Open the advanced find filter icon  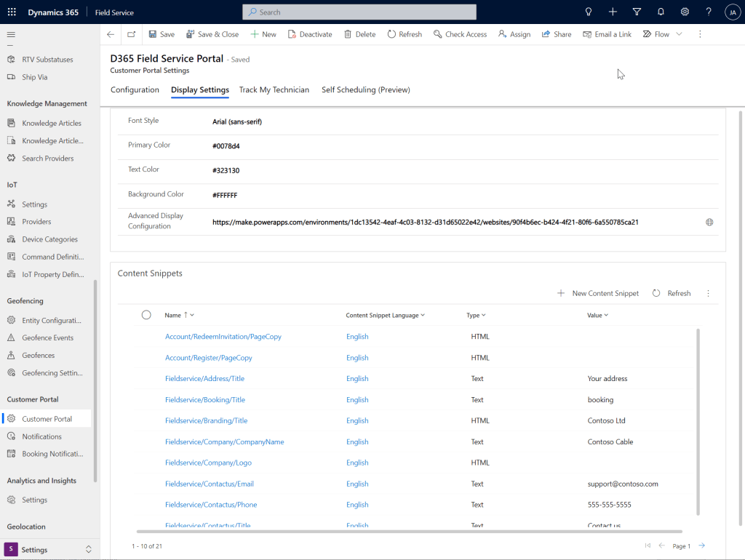click(x=637, y=12)
